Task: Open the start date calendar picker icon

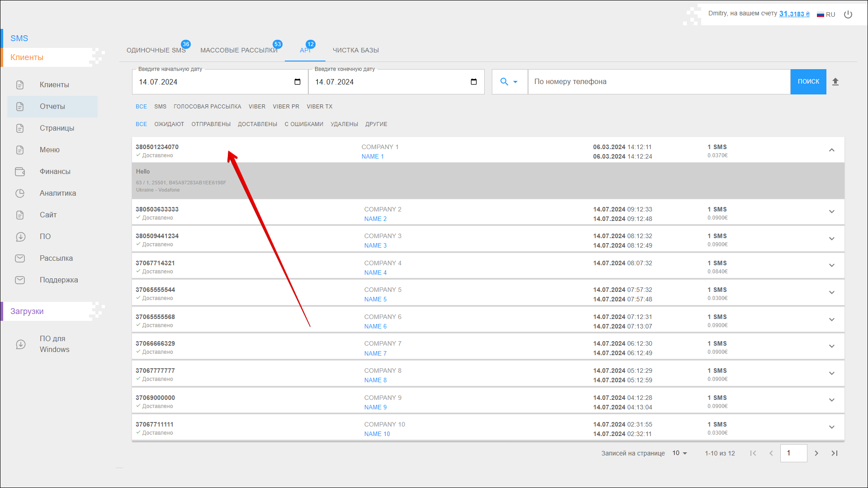Action: coord(297,82)
